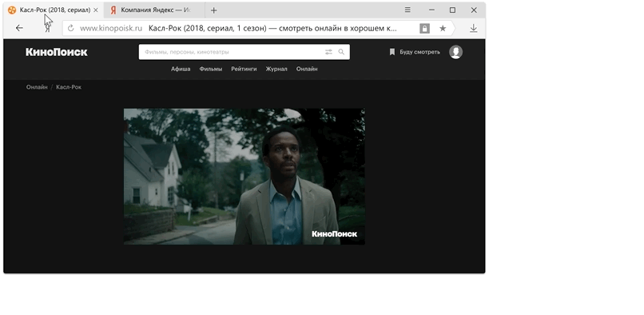Click the Онлайн breadcrumb link

pos(37,87)
